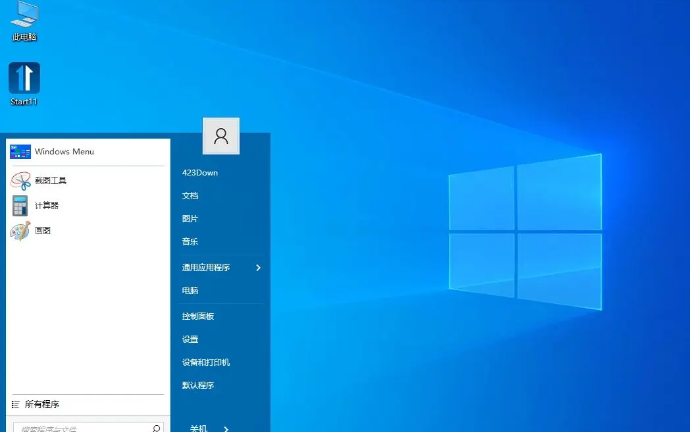Open 图片 pictures folder
690x432 pixels.
(x=190, y=219)
